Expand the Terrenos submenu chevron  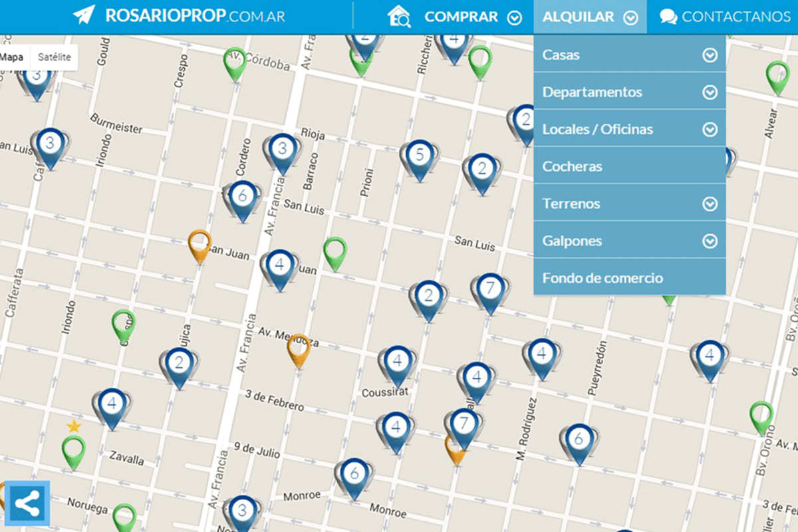click(x=710, y=204)
